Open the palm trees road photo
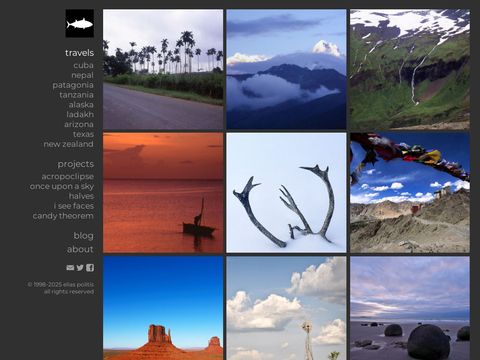Viewport: 480px width, 360px height. (x=163, y=69)
